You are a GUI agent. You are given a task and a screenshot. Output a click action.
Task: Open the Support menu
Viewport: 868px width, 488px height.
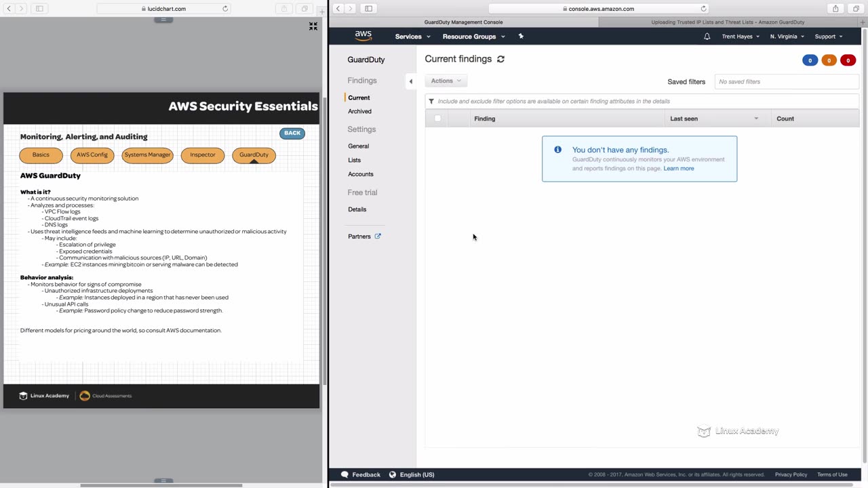coord(829,37)
